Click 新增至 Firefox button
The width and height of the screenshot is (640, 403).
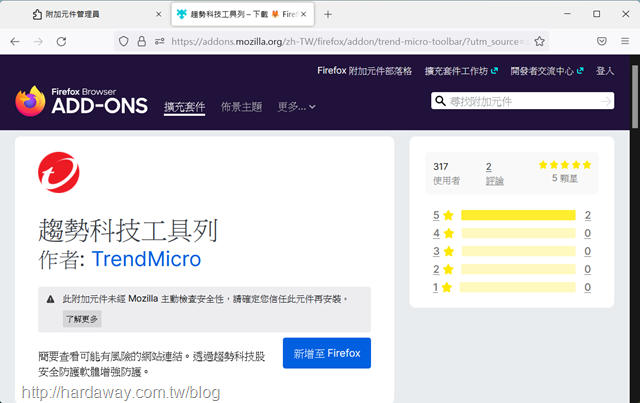pos(327,353)
